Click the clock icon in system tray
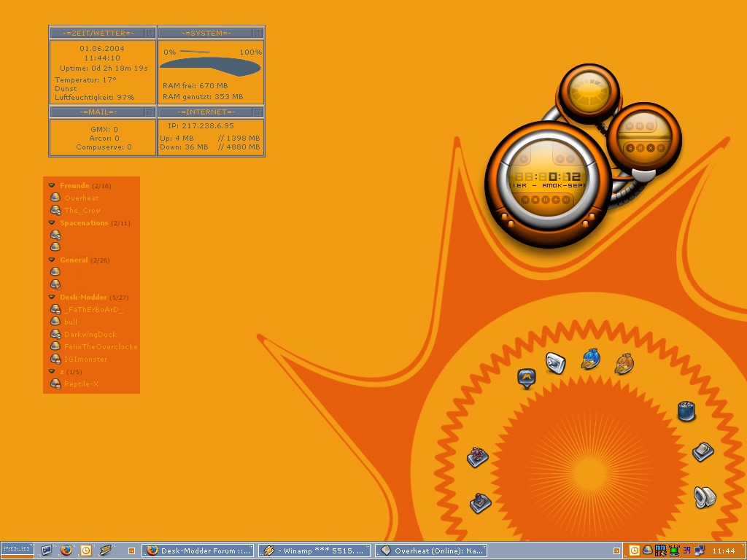The image size is (747, 560). coord(635,551)
